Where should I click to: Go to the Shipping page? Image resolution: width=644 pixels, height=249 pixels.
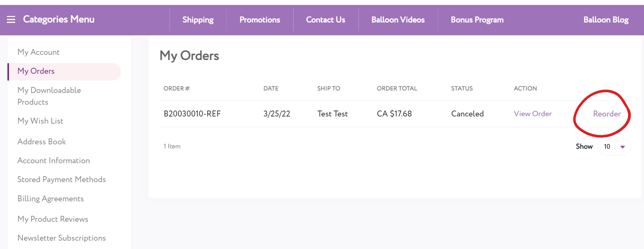198,20
